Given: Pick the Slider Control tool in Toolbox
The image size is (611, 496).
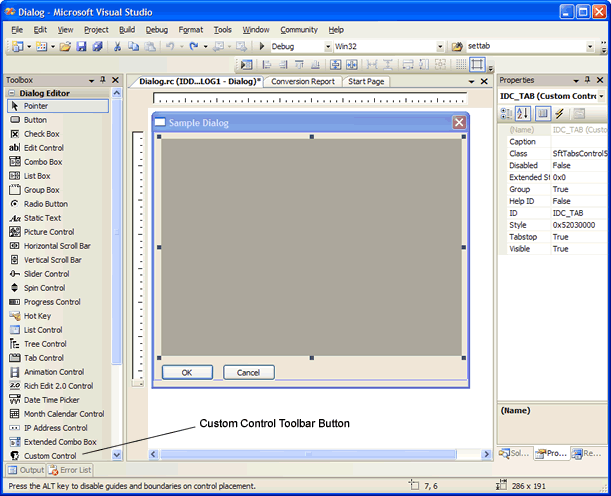Looking at the screenshot, I should tap(46, 274).
